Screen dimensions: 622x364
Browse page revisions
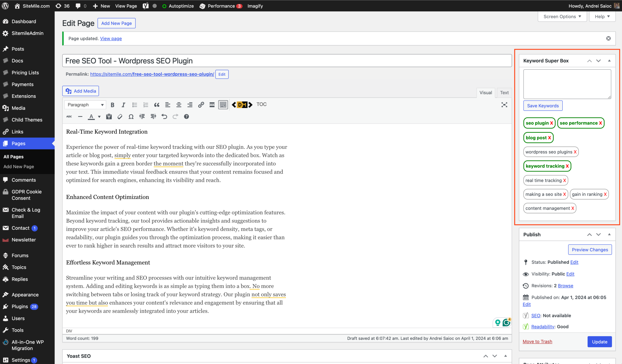point(565,286)
